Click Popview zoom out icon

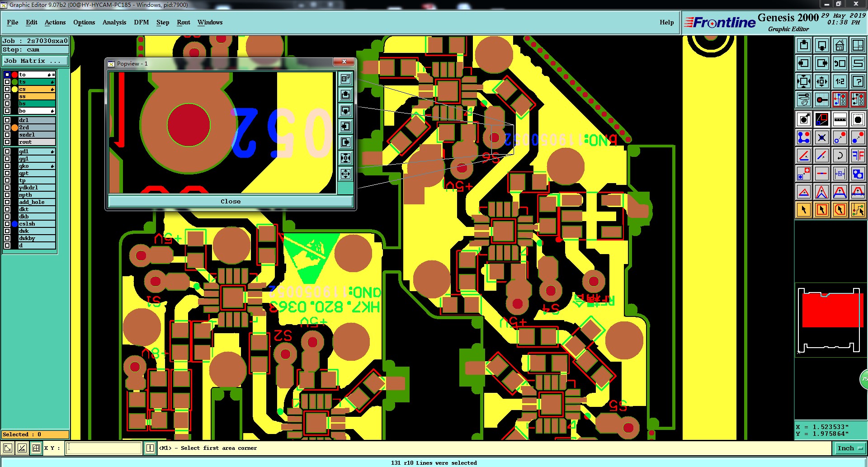click(x=345, y=174)
